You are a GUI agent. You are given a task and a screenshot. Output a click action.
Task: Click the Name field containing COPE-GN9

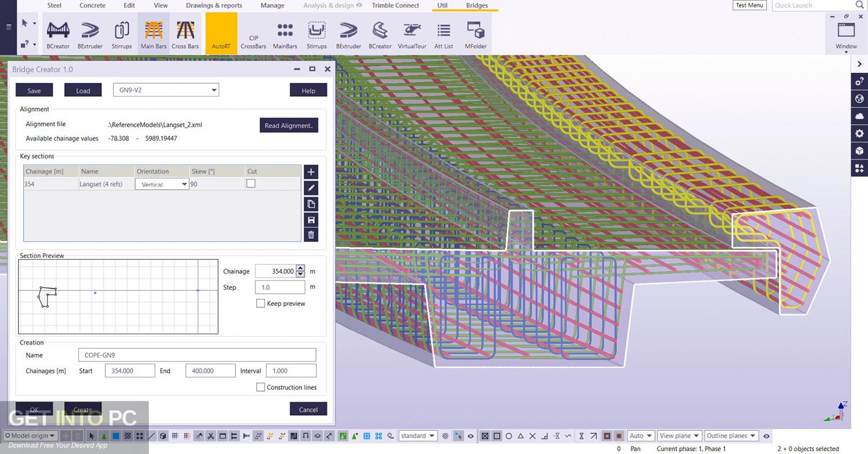(x=197, y=355)
